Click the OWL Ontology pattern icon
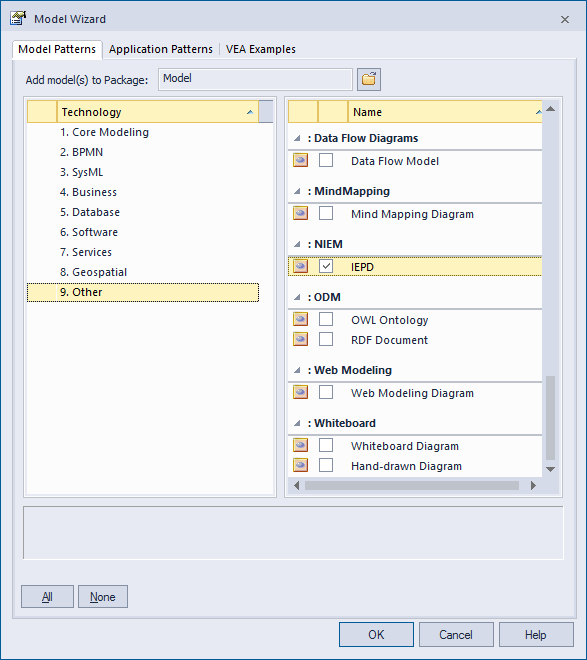This screenshot has width=587, height=660. click(300, 319)
